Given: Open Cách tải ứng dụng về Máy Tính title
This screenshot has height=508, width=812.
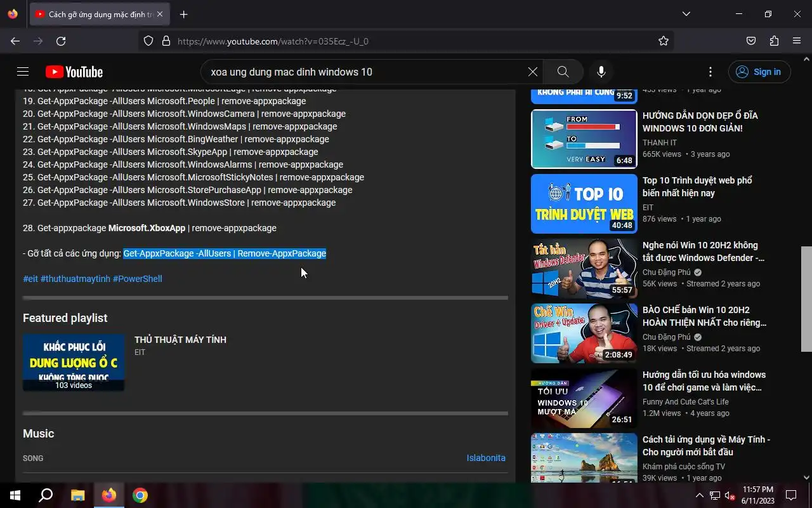Looking at the screenshot, I should coord(706,446).
